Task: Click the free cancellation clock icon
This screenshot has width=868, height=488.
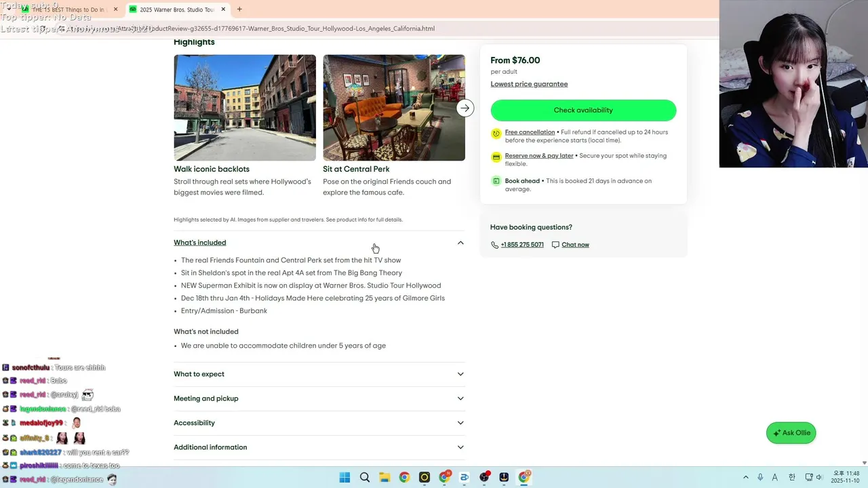Action: click(x=496, y=134)
